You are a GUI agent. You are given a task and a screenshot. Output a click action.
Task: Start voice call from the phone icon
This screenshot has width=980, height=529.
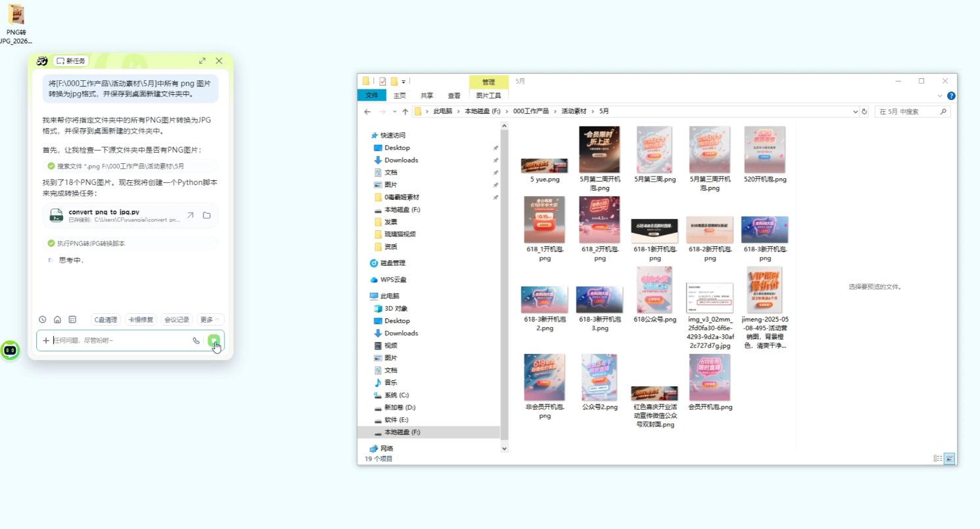(x=196, y=340)
